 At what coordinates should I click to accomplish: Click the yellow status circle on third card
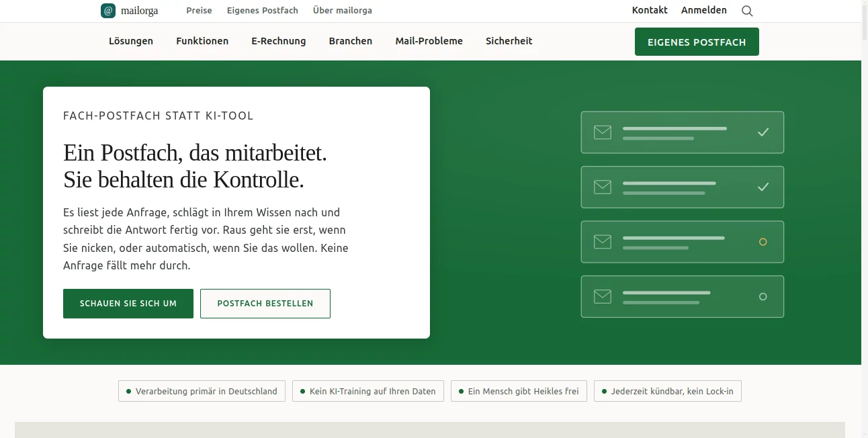click(x=763, y=242)
